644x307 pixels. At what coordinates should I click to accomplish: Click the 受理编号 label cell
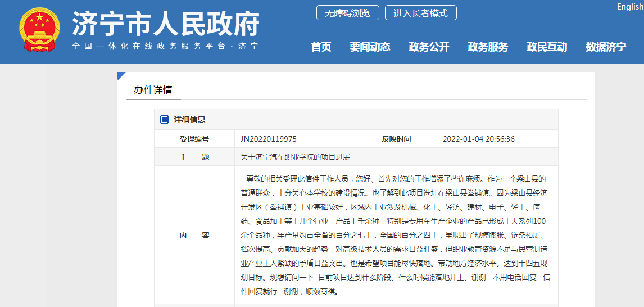pyautogui.click(x=194, y=139)
